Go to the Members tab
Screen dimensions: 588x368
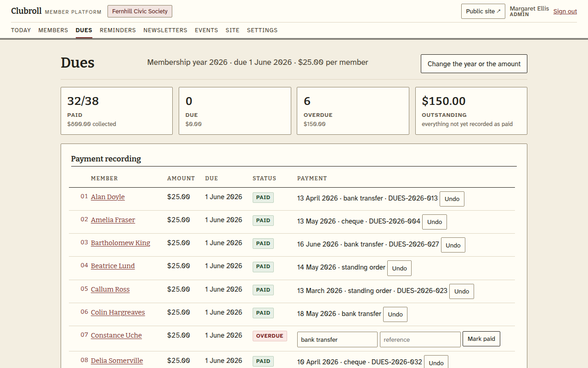[x=53, y=30]
